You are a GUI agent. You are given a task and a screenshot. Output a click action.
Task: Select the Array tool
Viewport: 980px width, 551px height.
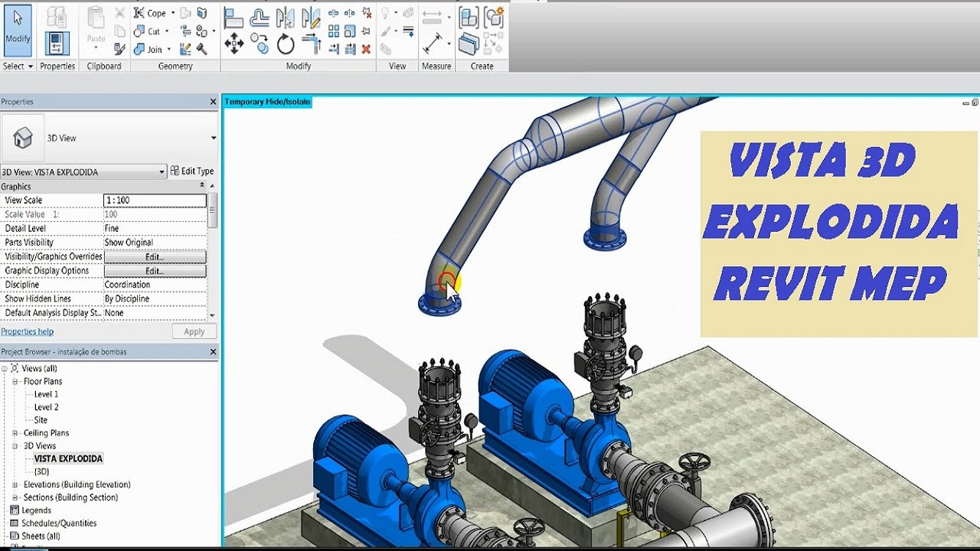click(x=334, y=31)
